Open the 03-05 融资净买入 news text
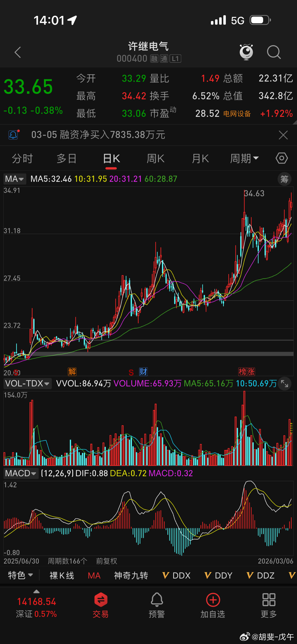Image resolution: width=297 pixels, height=644 pixels. tap(98, 135)
